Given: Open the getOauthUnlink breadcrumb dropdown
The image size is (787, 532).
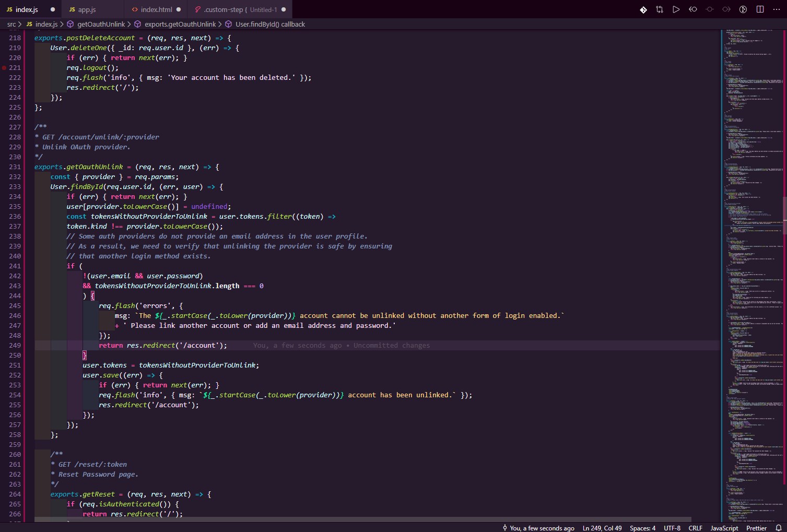Looking at the screenshot, I should click(96, 24).
